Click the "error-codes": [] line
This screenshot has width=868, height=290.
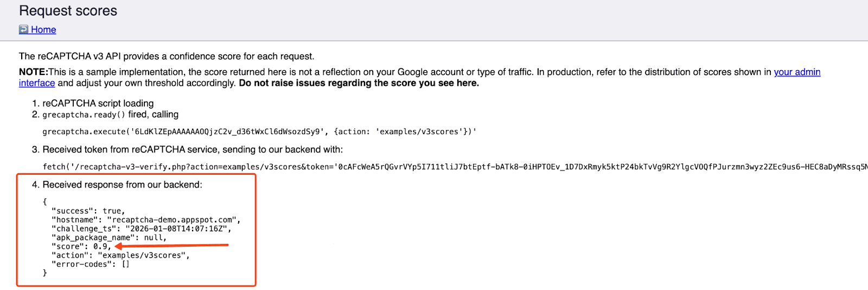pyautogui.click(x=90, y=264)
